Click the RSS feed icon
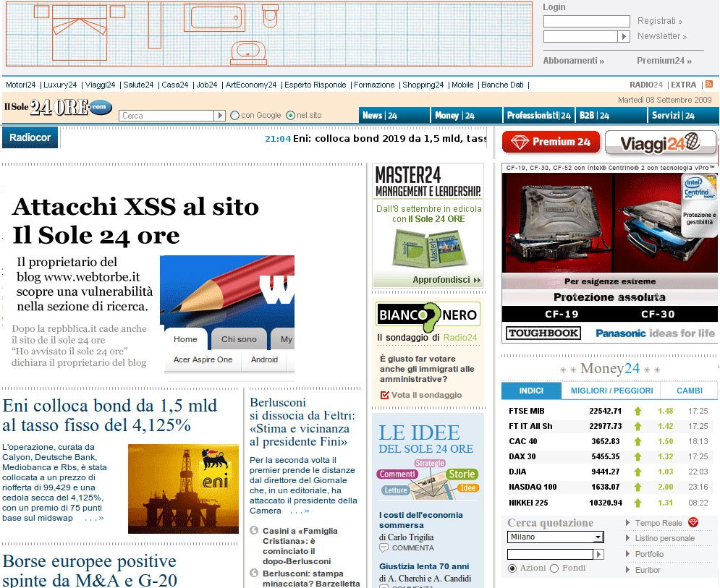The image size is (720, 588). tap(709, 85)
